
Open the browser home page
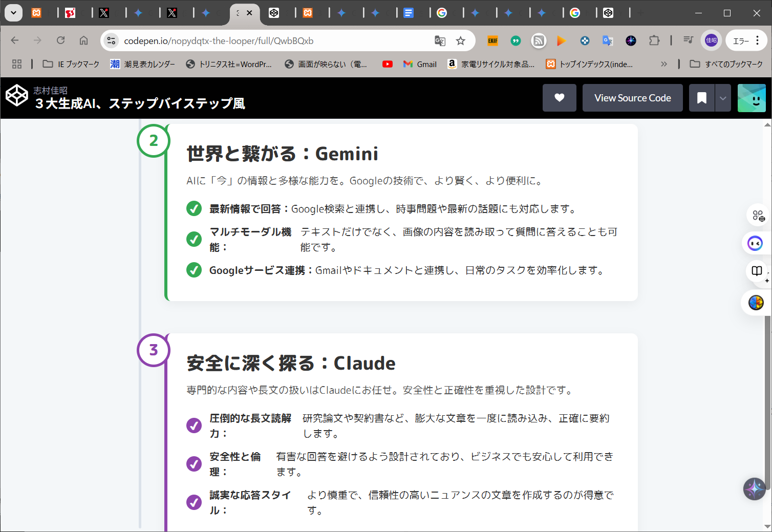83,40
